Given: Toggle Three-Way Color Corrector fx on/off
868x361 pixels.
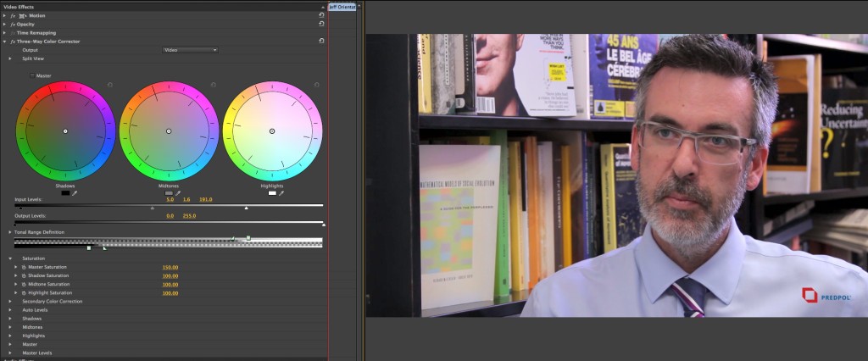Looking at the screenshot, I should click(14, 41).
